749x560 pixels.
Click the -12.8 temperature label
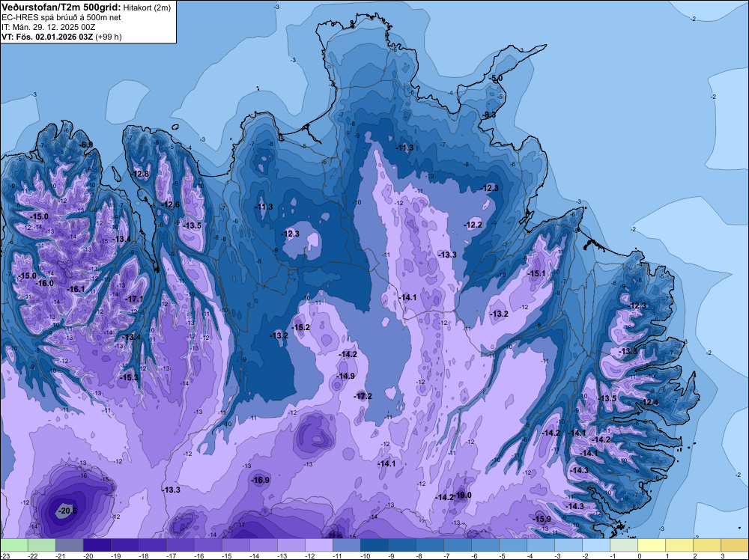[x=141, y=174]
